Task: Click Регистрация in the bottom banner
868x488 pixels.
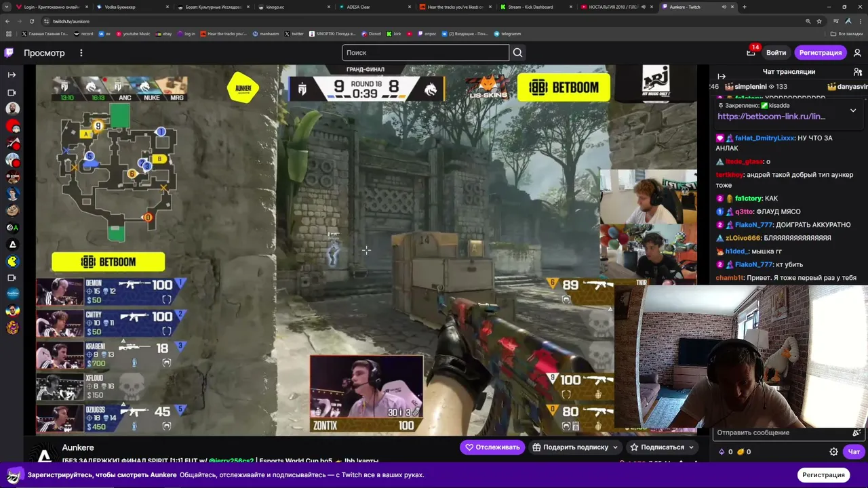Action: coord(823,475)
